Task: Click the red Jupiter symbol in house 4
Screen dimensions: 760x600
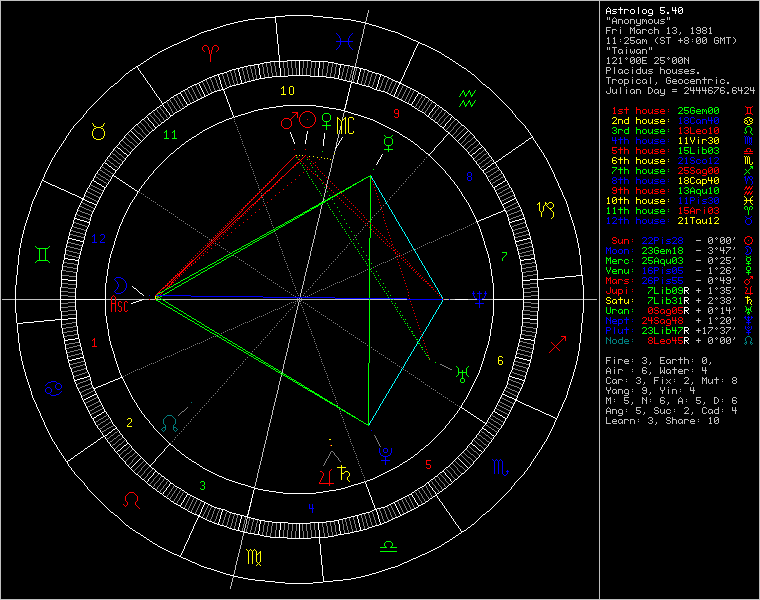Action: point(327,476)
